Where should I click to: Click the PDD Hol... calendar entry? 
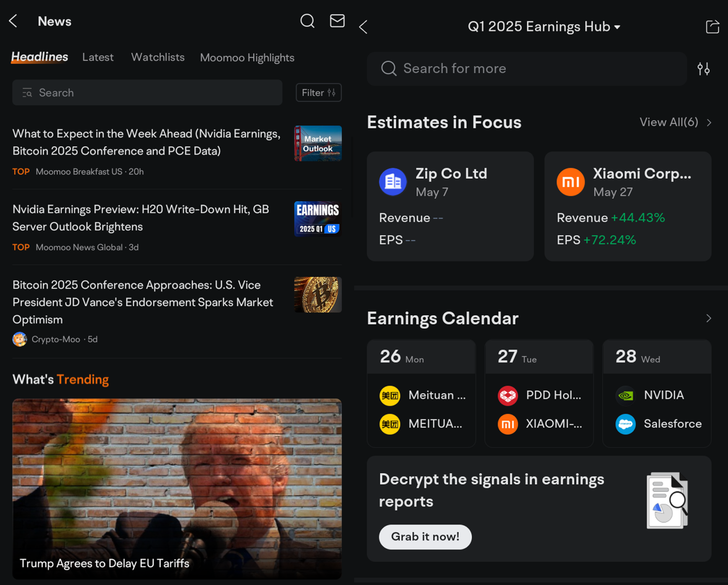540,395
